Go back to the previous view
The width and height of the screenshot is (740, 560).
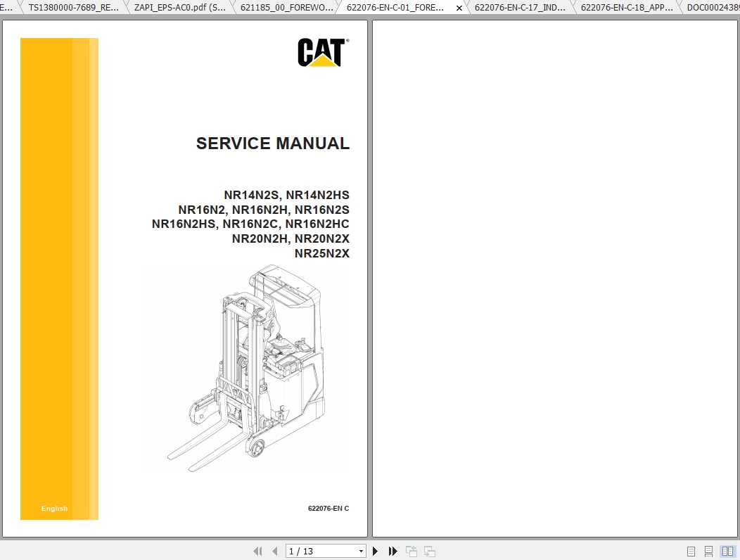[411, 551]
